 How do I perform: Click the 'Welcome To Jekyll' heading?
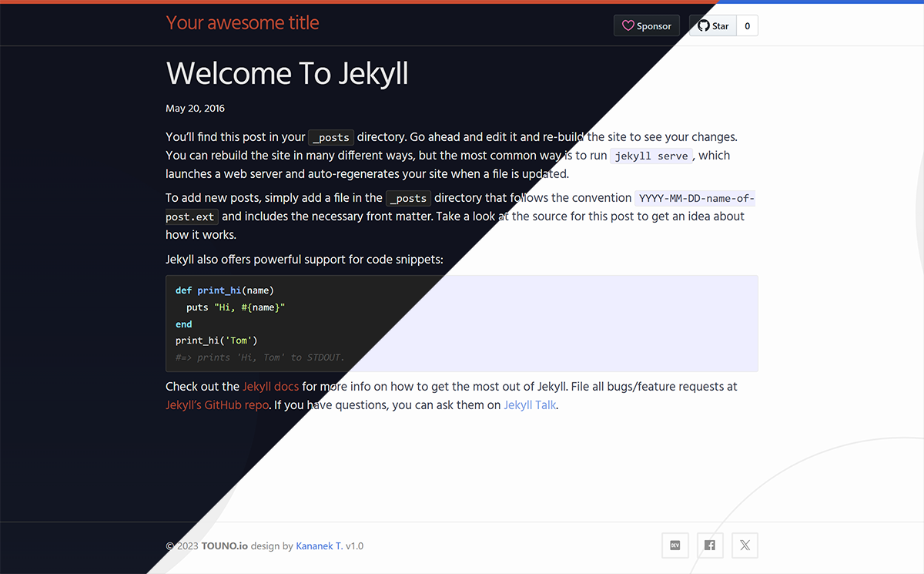[x=287, y=73]
